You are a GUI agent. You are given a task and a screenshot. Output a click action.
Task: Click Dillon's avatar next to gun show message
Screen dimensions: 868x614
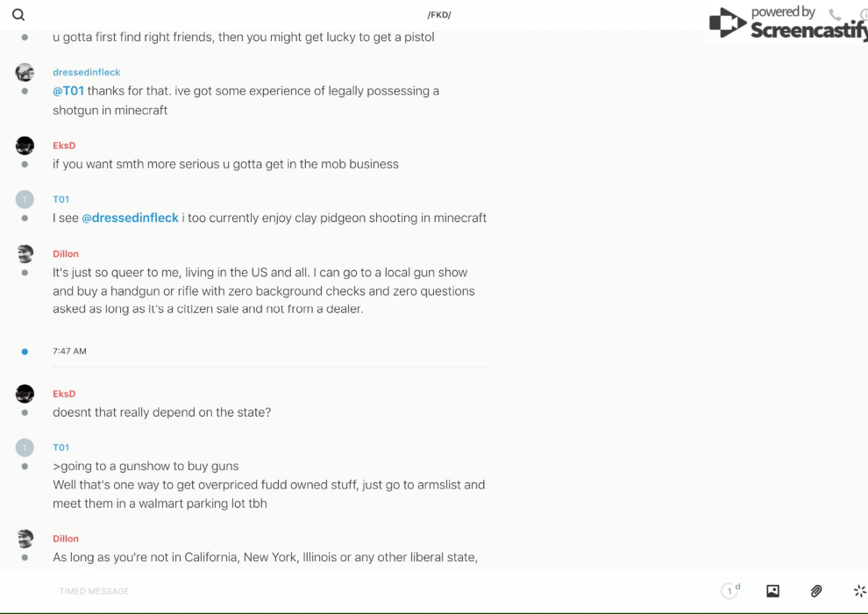(25, 254)
